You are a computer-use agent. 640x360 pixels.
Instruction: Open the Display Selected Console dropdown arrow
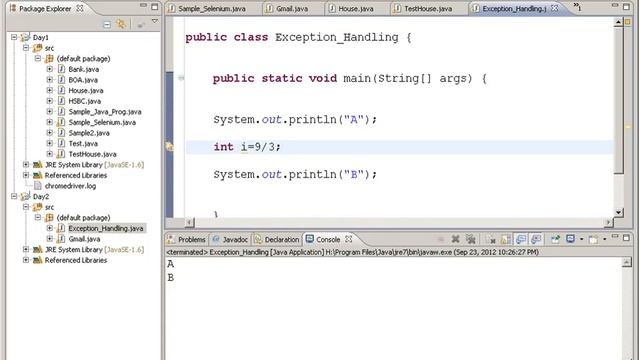[x=582, y=239]
